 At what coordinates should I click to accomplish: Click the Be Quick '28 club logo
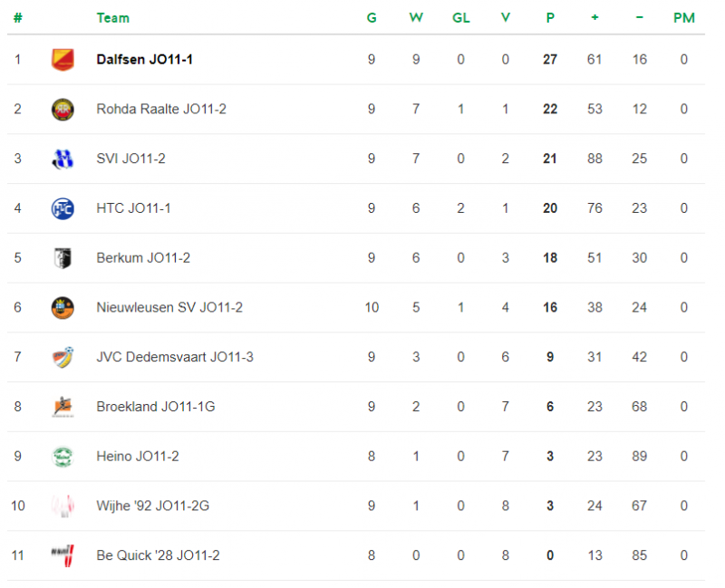63,555
